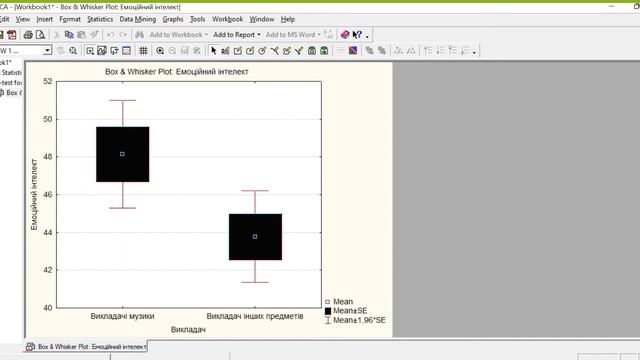Click the rounded shape insert tool icon
This screenshot has height=360, width=640.
[262, 51]
